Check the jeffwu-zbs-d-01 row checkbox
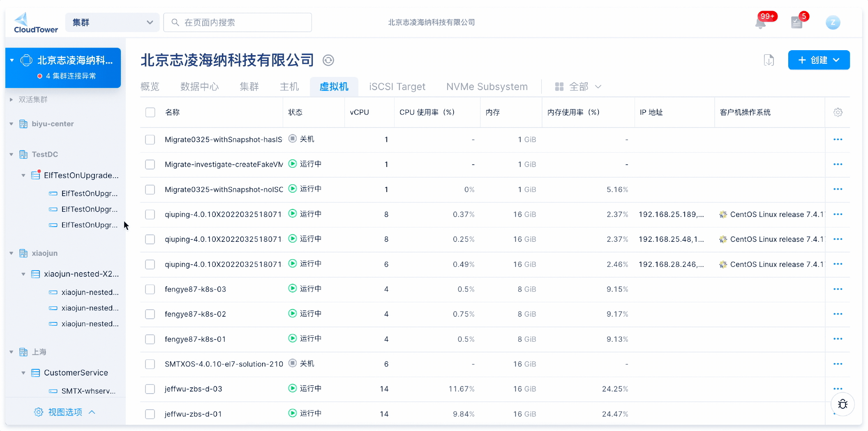 150,414
